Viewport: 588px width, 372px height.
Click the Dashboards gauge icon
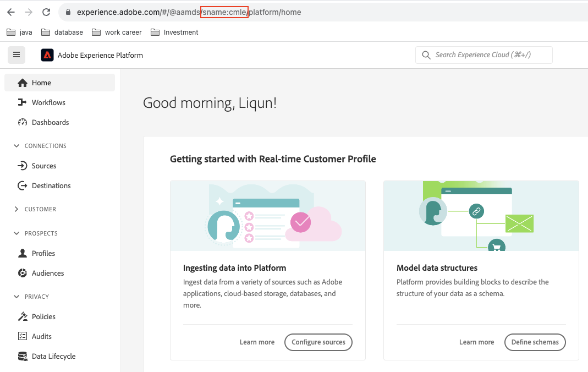pyautogui.click(x=23, y=122)
